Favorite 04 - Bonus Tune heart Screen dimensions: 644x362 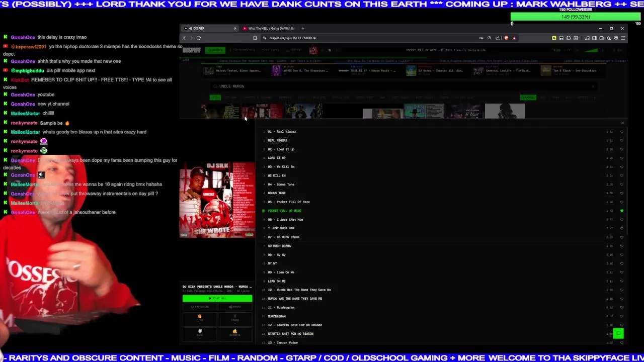tap(622, 185)
